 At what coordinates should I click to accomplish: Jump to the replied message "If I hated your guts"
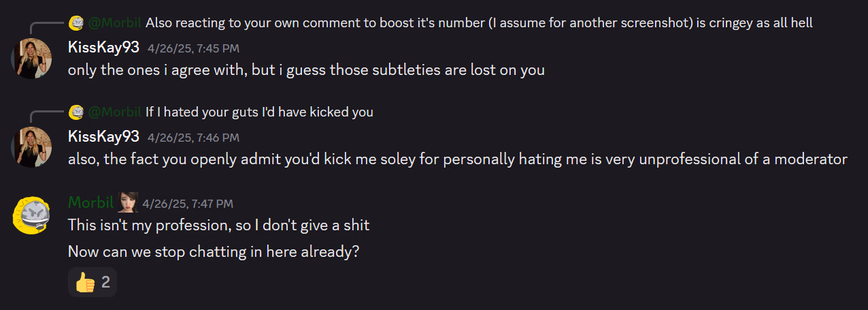(x=259, y=112)
